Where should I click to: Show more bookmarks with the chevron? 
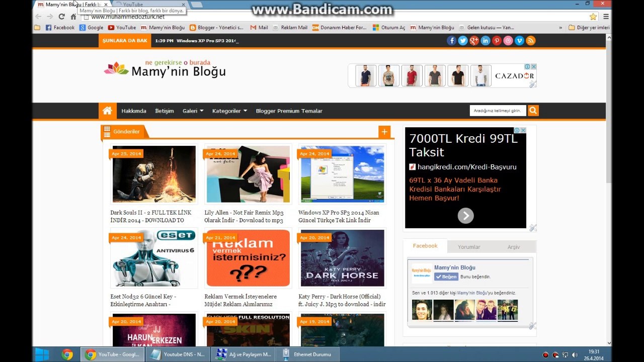click(x=560, y=28)
